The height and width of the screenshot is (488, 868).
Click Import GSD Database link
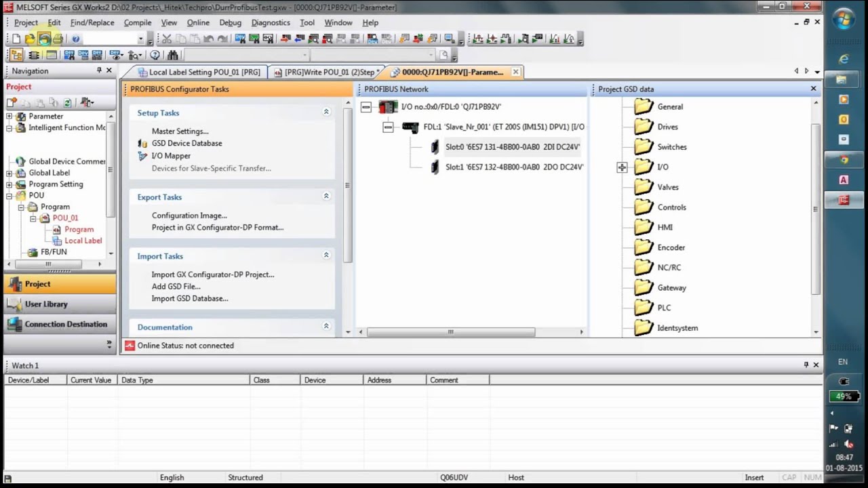pyautogui.click(x=190, y=299)
